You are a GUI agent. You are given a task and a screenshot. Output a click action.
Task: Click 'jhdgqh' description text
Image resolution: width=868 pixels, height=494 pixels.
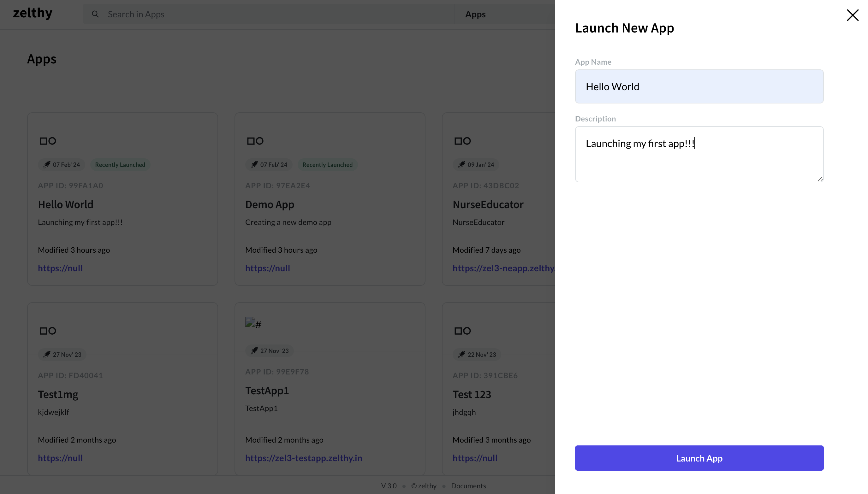[464, 412]
